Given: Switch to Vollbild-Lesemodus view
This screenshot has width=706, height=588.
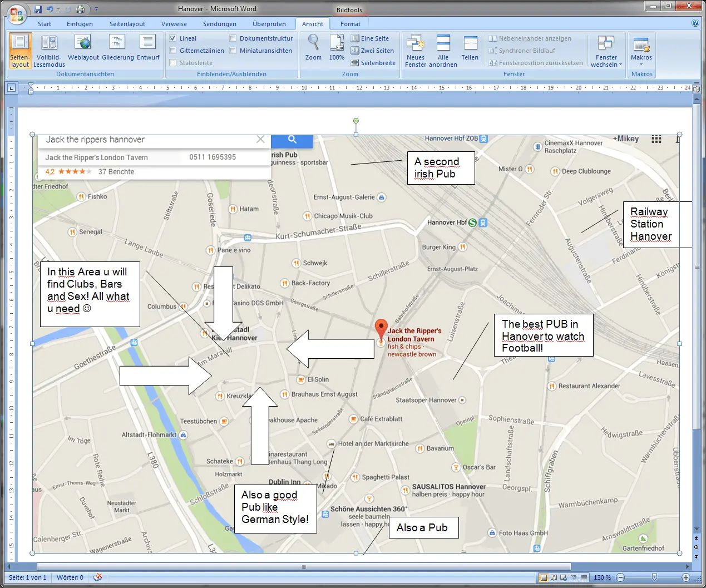Looking at the screenshot, I should click(x=49, y=51).
